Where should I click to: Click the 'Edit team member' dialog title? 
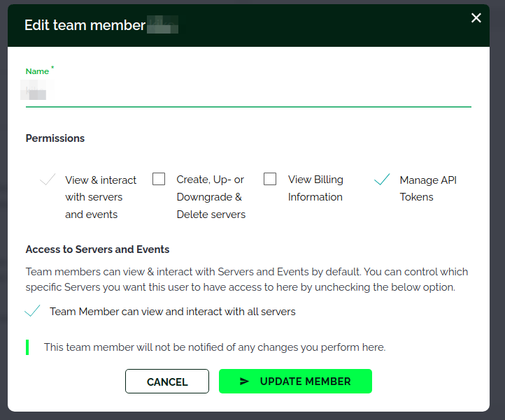pyautogui.click(x=85, y=25)
